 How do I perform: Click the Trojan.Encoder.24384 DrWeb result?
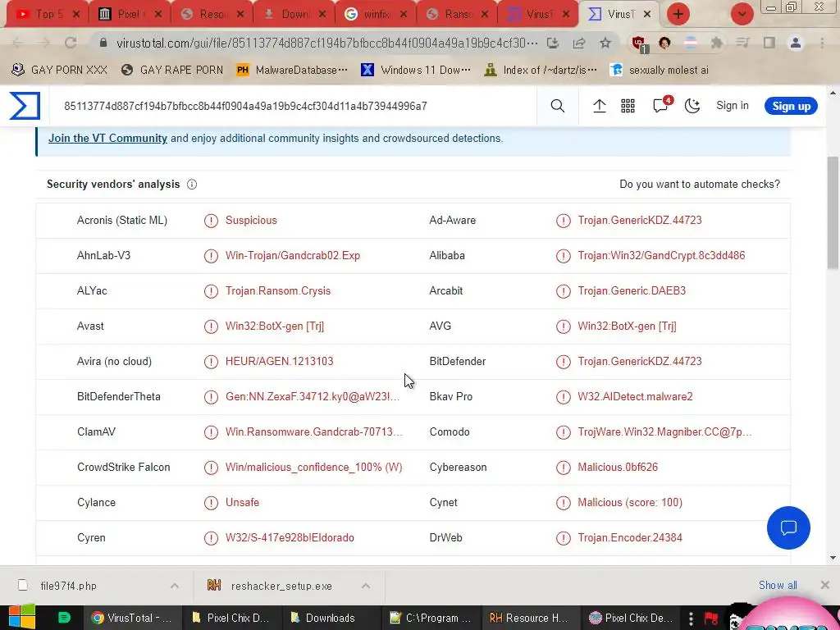630,538
